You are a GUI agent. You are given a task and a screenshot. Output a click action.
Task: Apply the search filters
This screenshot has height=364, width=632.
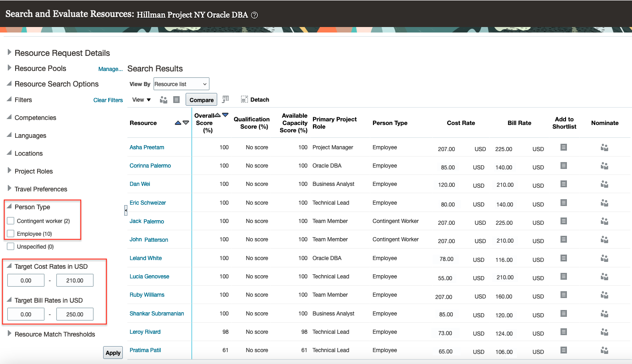point(113,353)
